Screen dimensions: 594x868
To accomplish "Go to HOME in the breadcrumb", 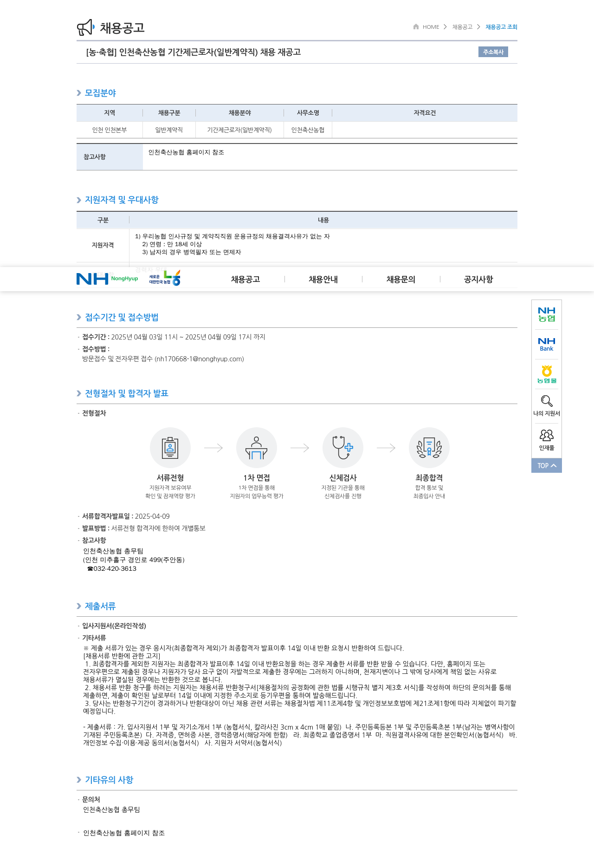I will tap(431, 27).
